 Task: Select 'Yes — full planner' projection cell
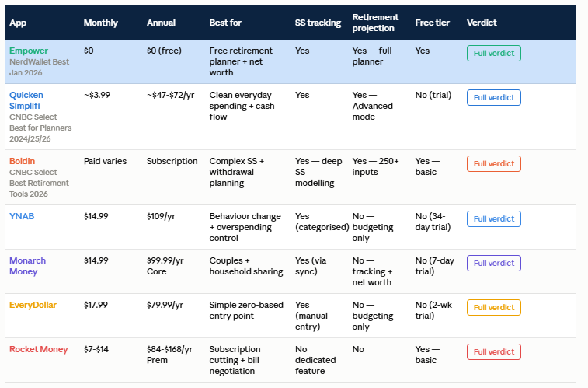(372, 56)
